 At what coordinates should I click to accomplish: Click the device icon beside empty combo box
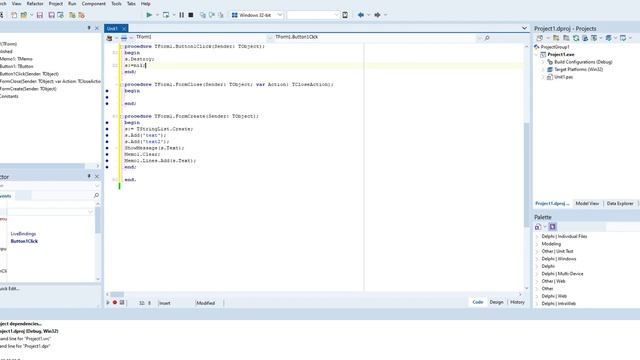point(345,15)
